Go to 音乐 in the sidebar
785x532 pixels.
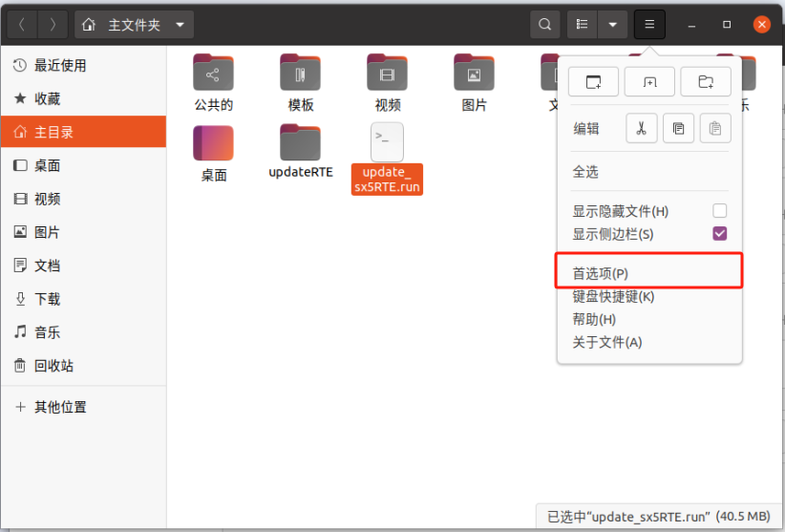[x=84, y=331]
